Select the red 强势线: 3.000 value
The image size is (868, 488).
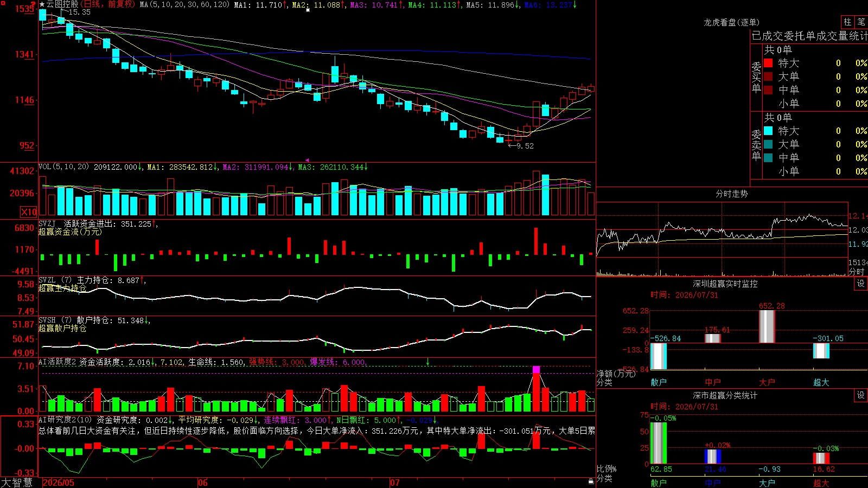coord(277,362)
